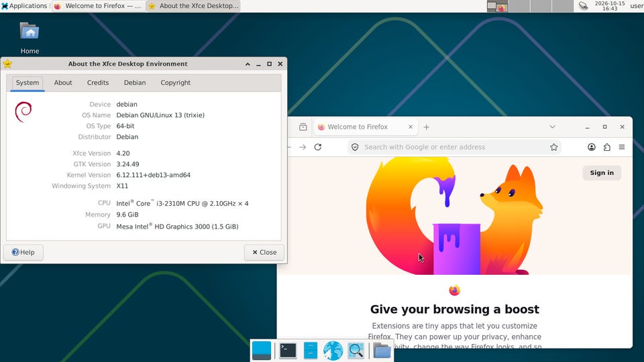Switch to workspace 4 in the pager
Image resolution: width=644 pixels, height=362 pixels.
[x=563, y=6]
